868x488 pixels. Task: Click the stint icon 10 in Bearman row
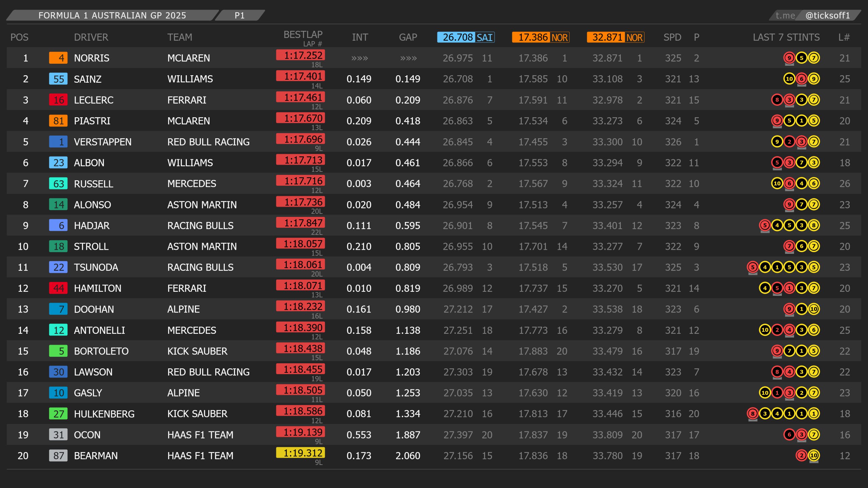813,456
